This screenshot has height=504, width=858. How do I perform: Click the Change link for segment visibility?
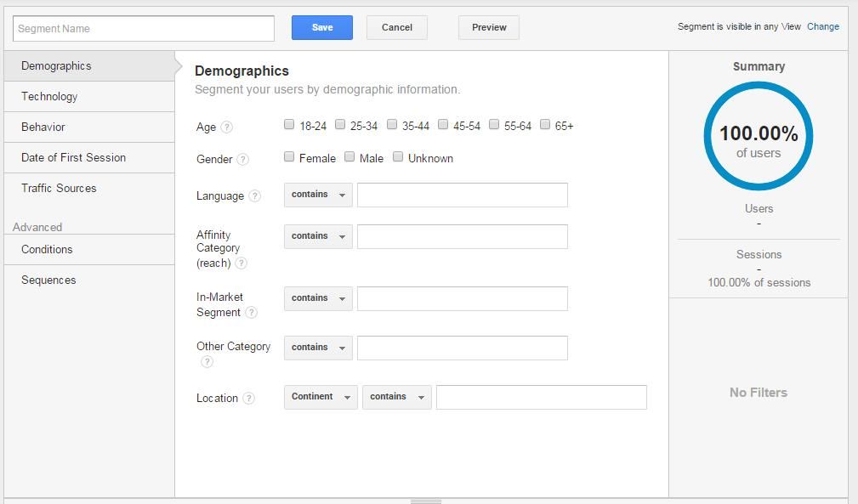tap(822, 26)
